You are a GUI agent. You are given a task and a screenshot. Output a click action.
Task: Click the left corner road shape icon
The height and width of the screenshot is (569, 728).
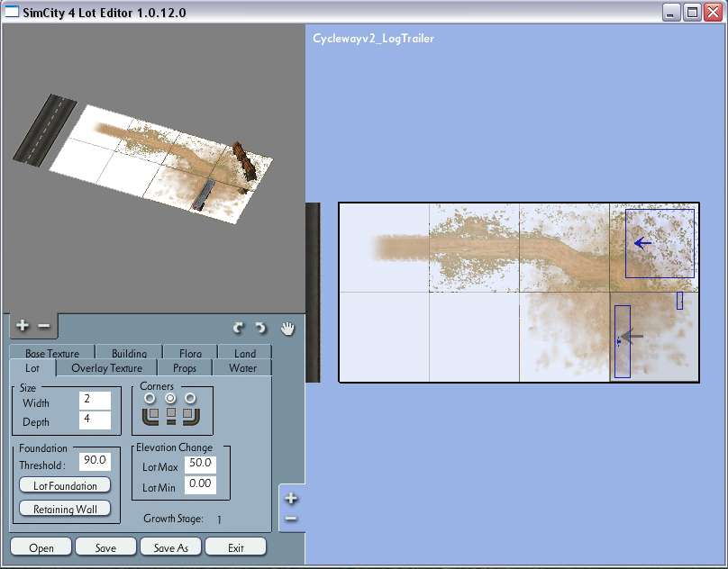coord(150,416)
